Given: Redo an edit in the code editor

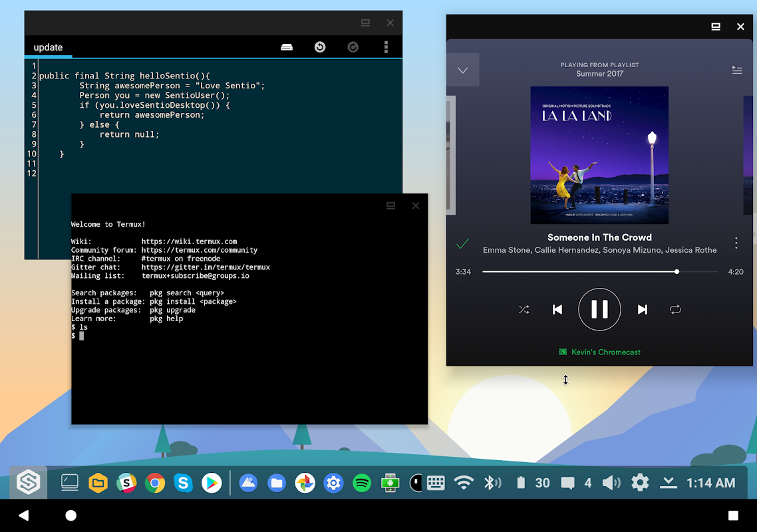Looking at the screenshot, I should click(x=353, y=47).
